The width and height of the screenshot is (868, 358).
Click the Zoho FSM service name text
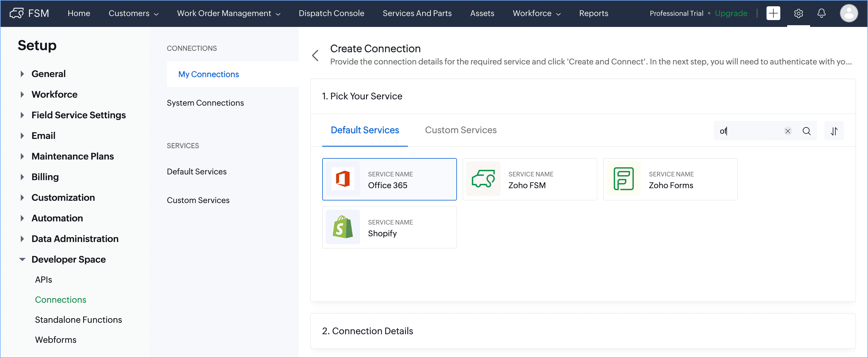coord(527,185)
